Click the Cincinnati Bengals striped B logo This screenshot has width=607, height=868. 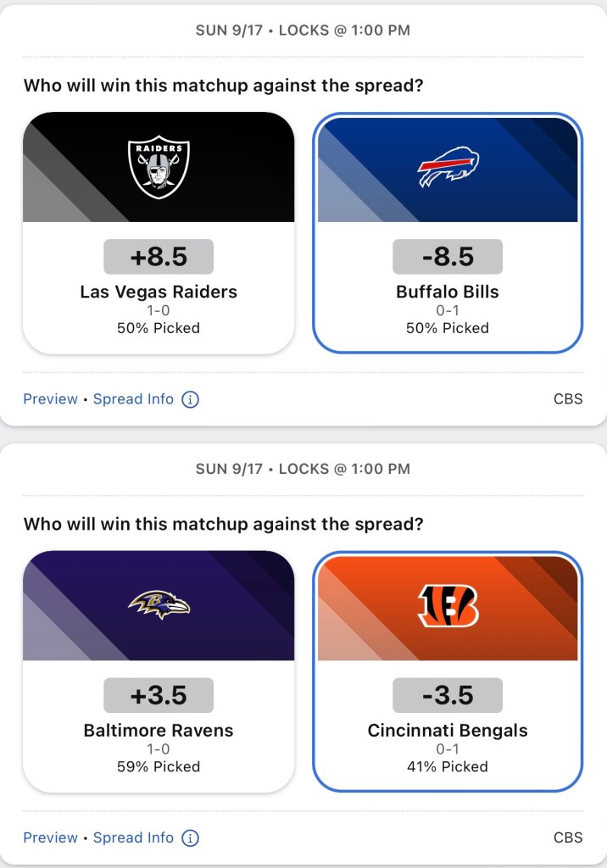[x=448, y=606]
